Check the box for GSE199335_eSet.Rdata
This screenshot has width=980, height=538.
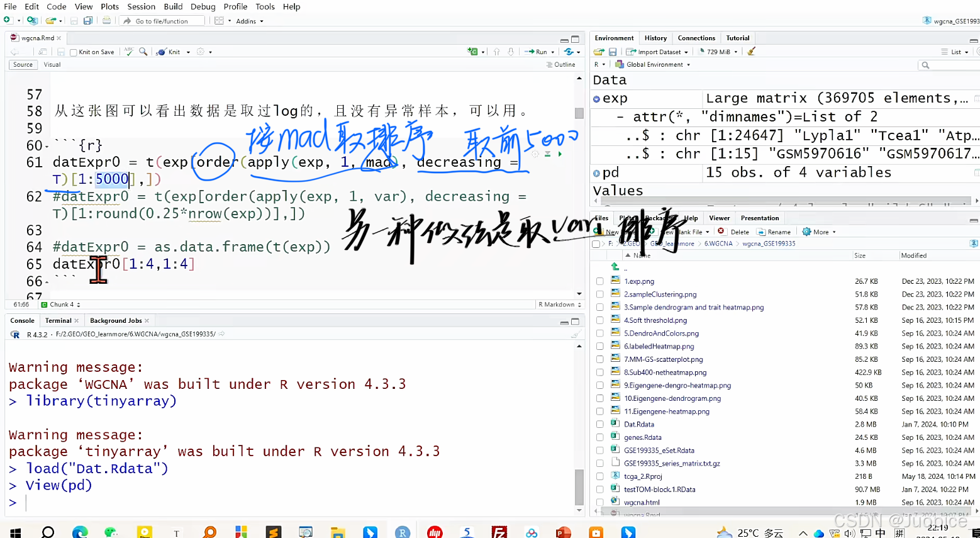(600, 451)
